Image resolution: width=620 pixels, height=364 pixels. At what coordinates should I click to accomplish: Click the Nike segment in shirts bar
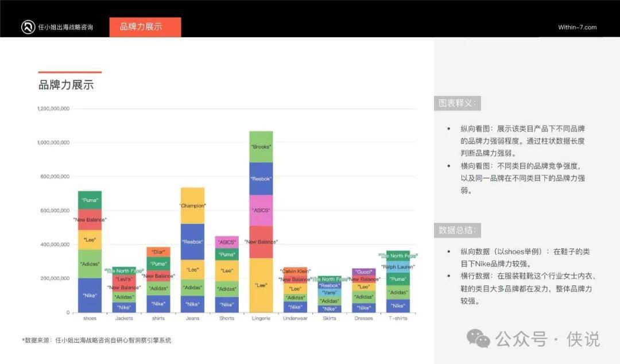[x=158, y=304]
